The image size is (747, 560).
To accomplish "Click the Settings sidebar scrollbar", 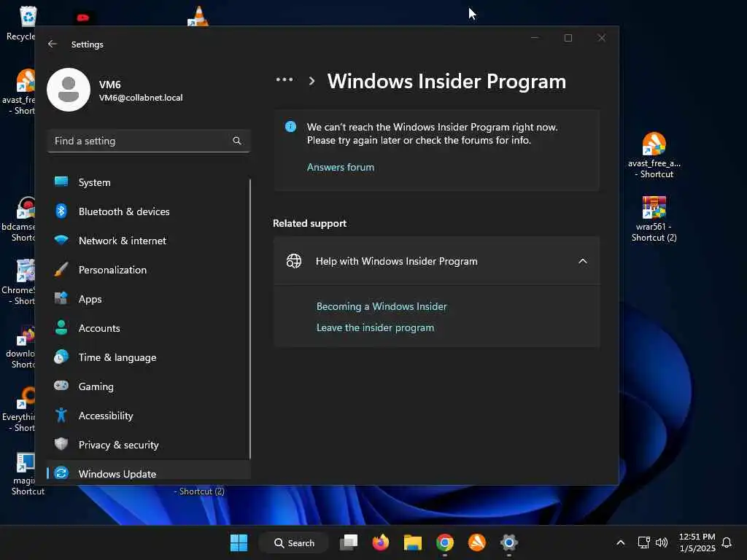I will [250, 319].
